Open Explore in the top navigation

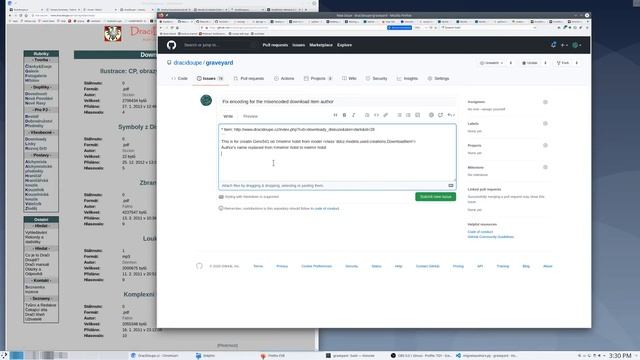click(x=344, y=45)
